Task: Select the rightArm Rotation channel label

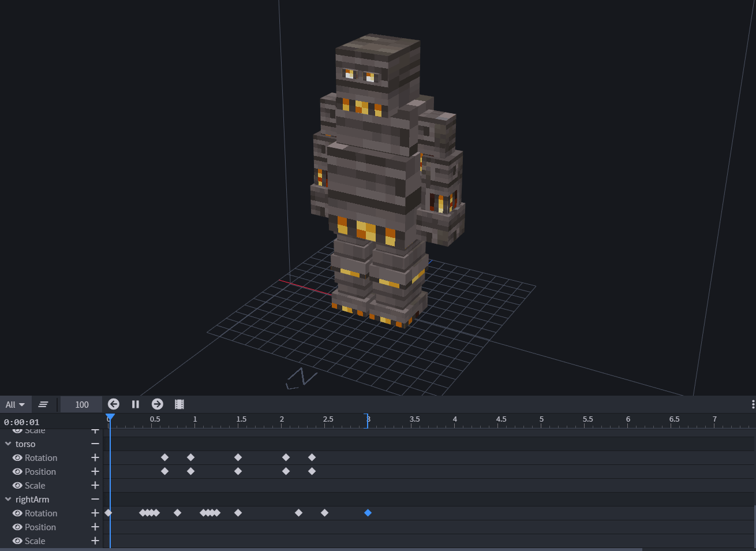Action: click(x=41, y=513)
